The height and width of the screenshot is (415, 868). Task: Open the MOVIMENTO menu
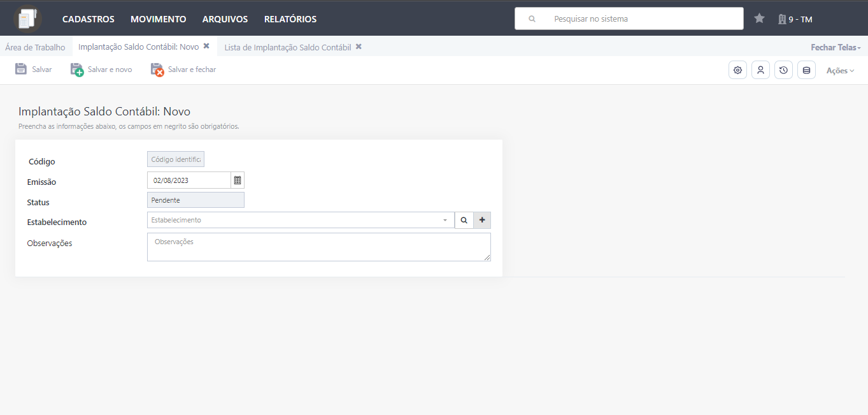(x=159, y=19)
